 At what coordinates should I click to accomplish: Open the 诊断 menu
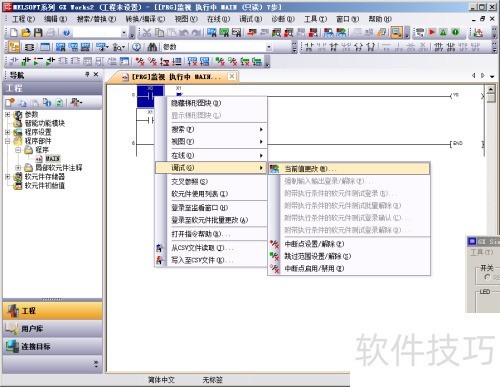click(283, 19)
